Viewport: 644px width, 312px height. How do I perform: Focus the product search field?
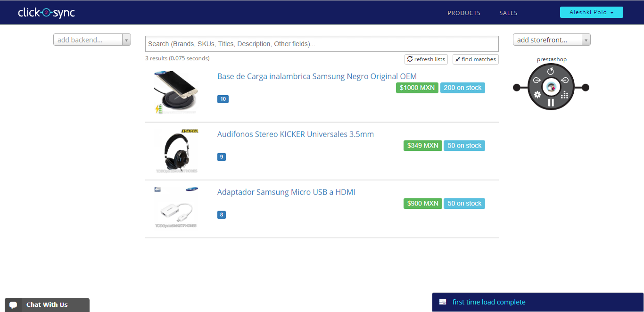(322, 44)
